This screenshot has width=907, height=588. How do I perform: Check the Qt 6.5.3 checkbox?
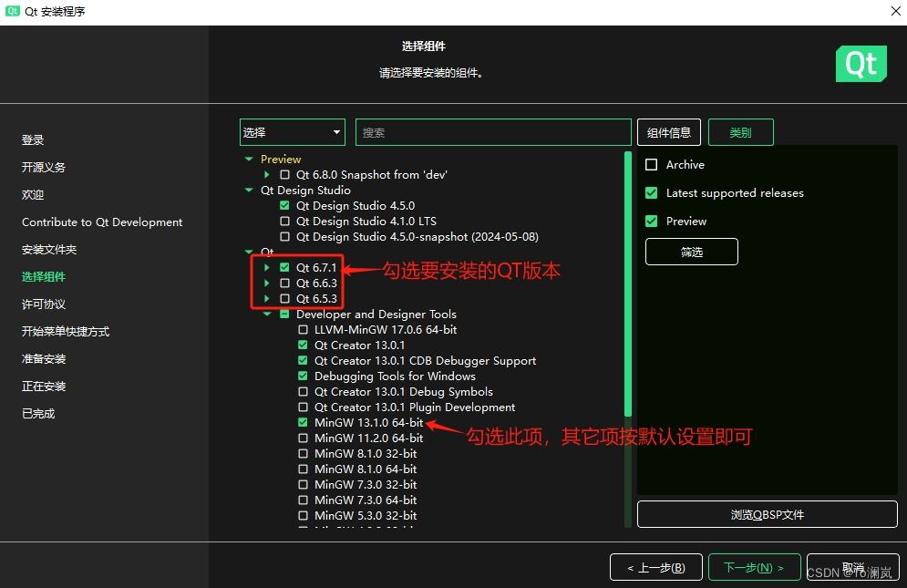pyautogui.click(x=284, y=299)
